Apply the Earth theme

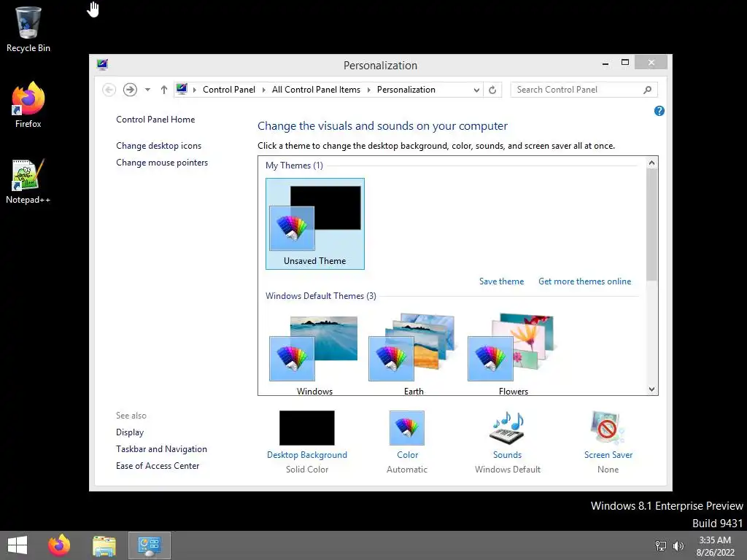[x=414, y=354]
